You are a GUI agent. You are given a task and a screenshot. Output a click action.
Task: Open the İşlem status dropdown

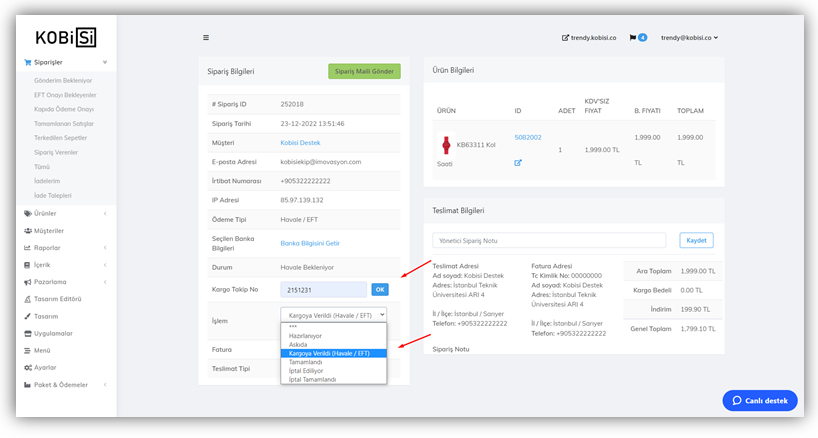click(x=334, y=315)
